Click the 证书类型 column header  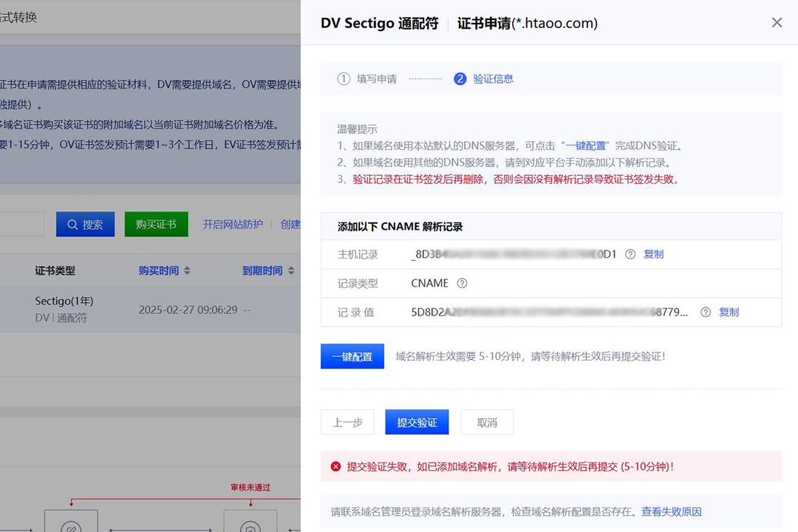[55, 270]
